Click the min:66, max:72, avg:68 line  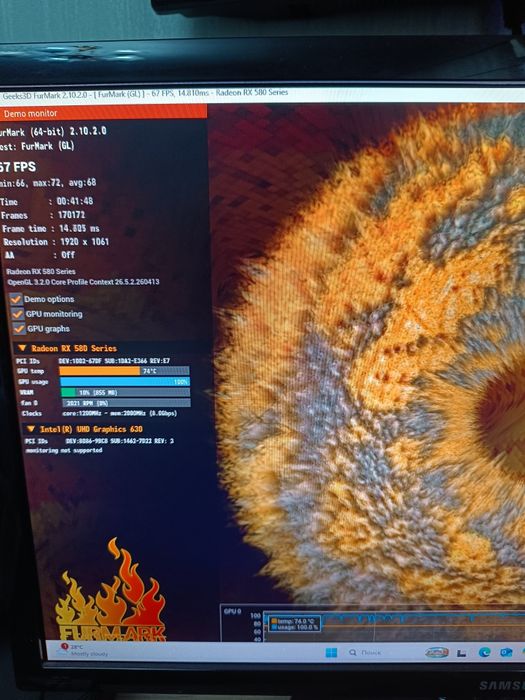point(48,183)
